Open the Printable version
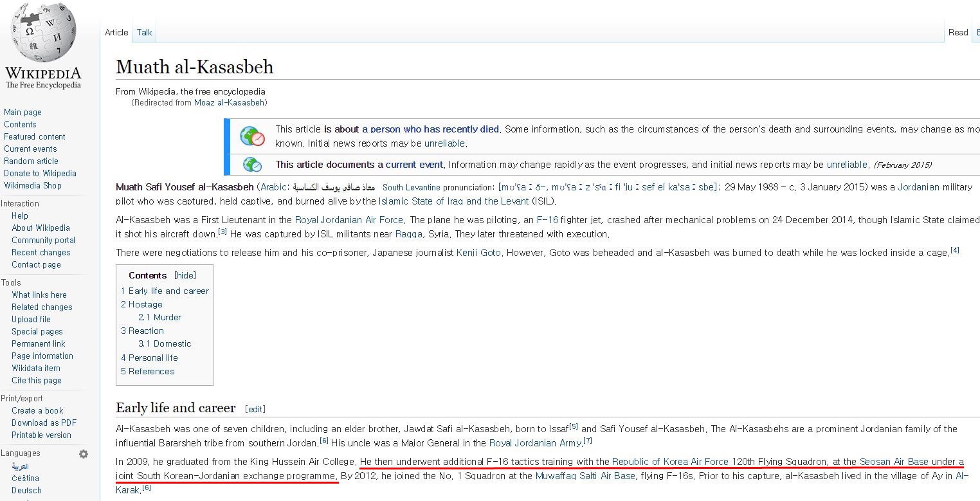Viewport: 980px width, 501px height. click(41, 435)
